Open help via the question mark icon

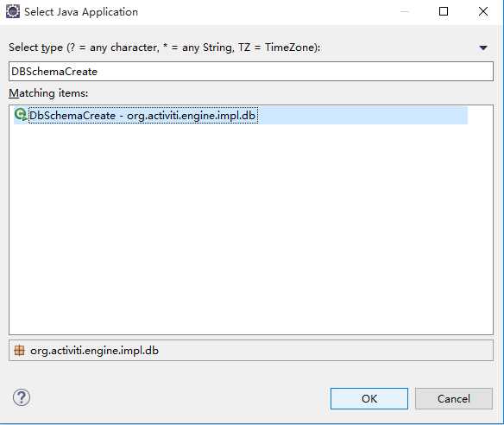[x=22, y=397]
